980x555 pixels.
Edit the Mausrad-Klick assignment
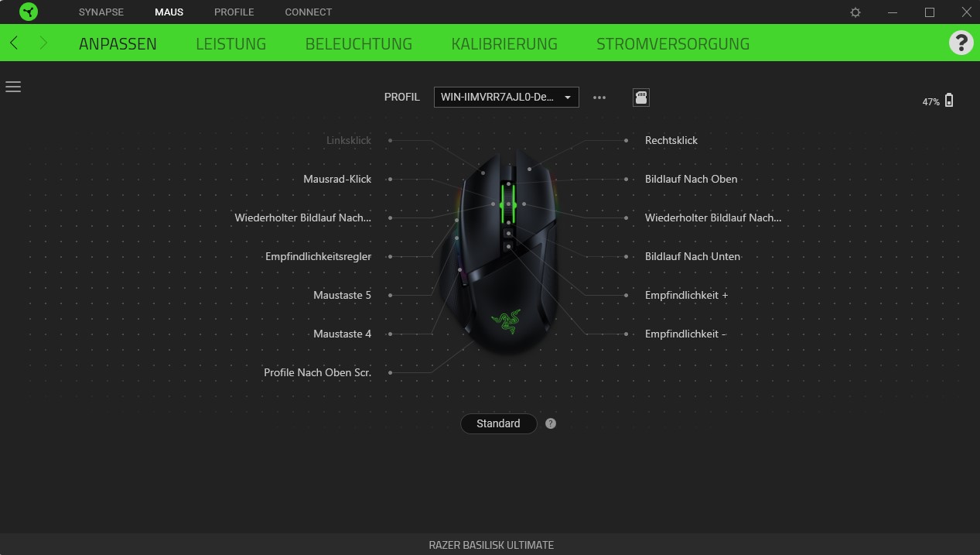coord(337,179)
